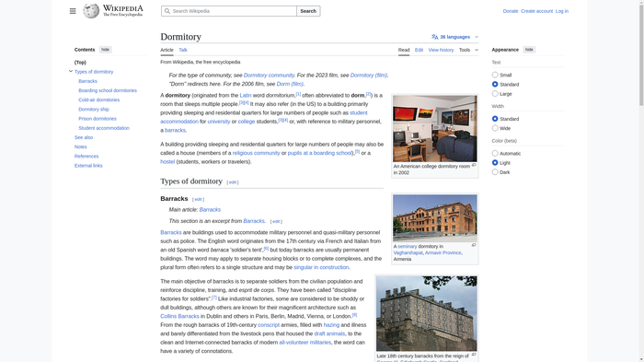Screen dimensions: 644x362
Task: Go to Notes in contents
Action: click(x=81, y=146)
